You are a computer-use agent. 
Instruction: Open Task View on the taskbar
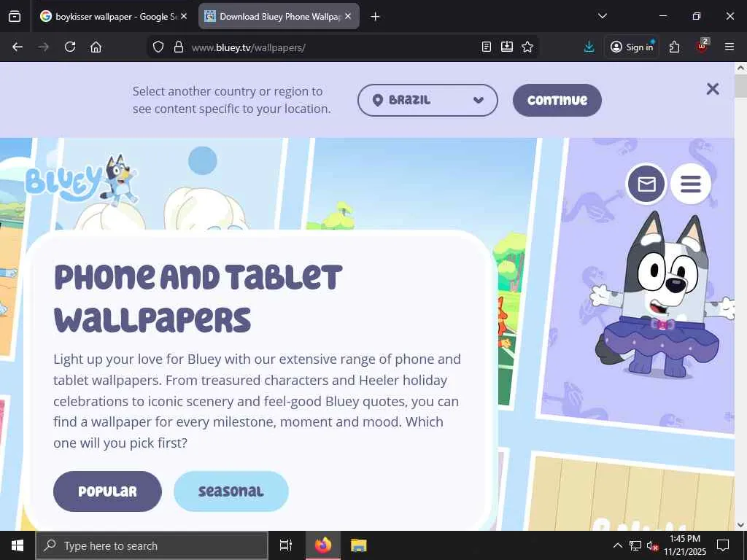coord(285,545)
